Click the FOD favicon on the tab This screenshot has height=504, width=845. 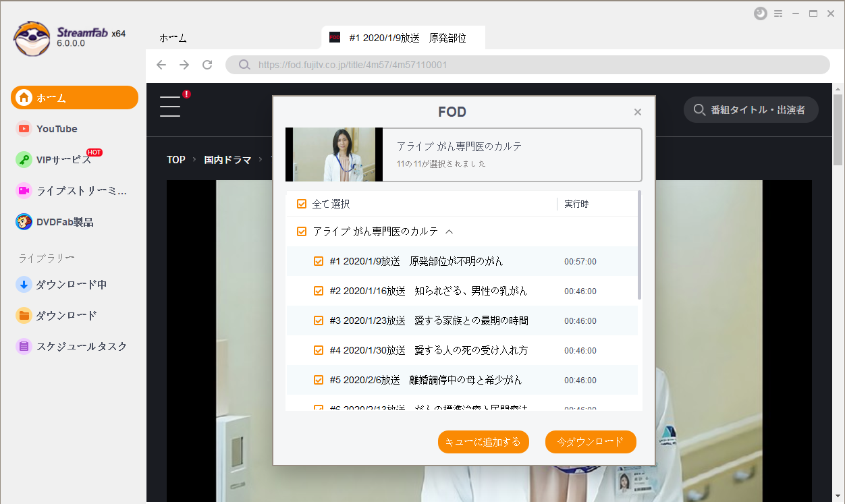coord(335,38)
